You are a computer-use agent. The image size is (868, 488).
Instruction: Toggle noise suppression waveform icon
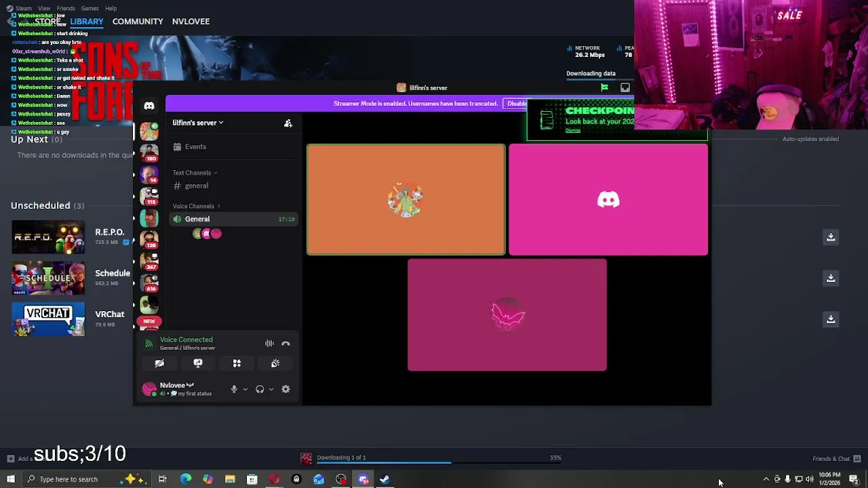pos(269,344)
